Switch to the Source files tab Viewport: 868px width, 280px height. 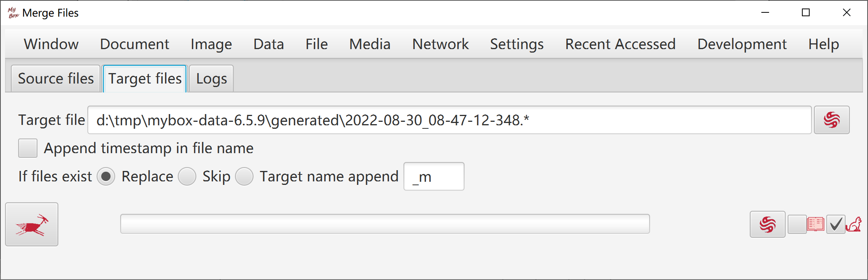click(x=56, y=79)
